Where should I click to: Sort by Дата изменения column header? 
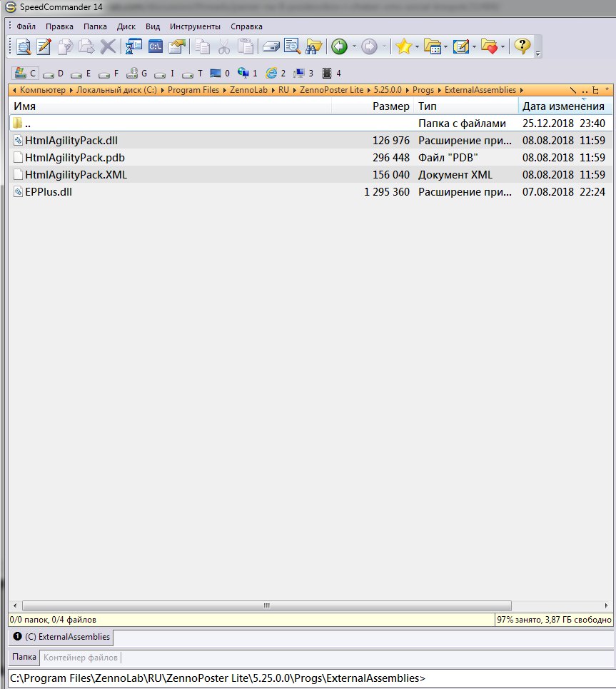[565, 106]
